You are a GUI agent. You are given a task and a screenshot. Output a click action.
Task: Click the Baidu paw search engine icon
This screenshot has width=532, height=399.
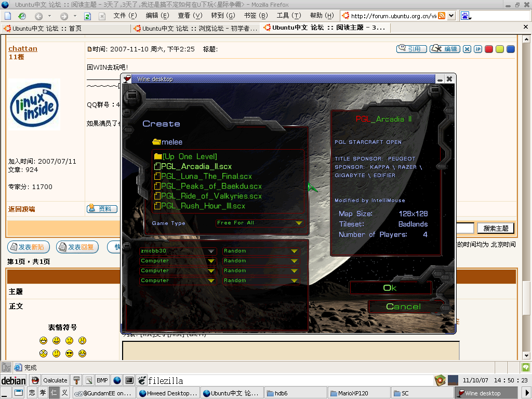tap(465, 16)
